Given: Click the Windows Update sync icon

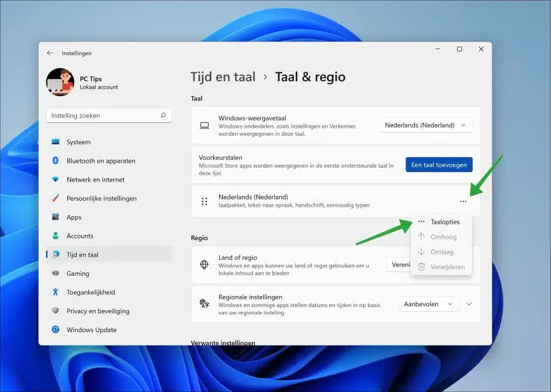Looking at the screenshot, I should coord(56,330).
